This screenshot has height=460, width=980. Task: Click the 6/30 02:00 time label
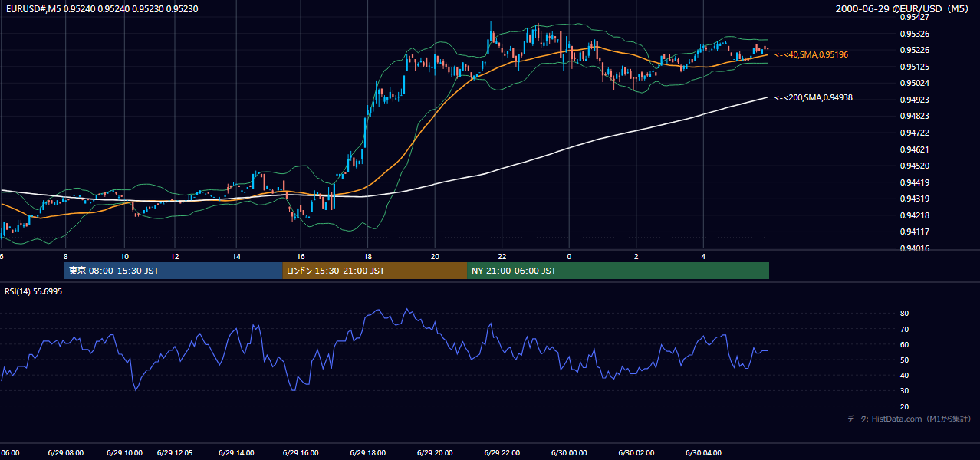(x=636, y=452)
